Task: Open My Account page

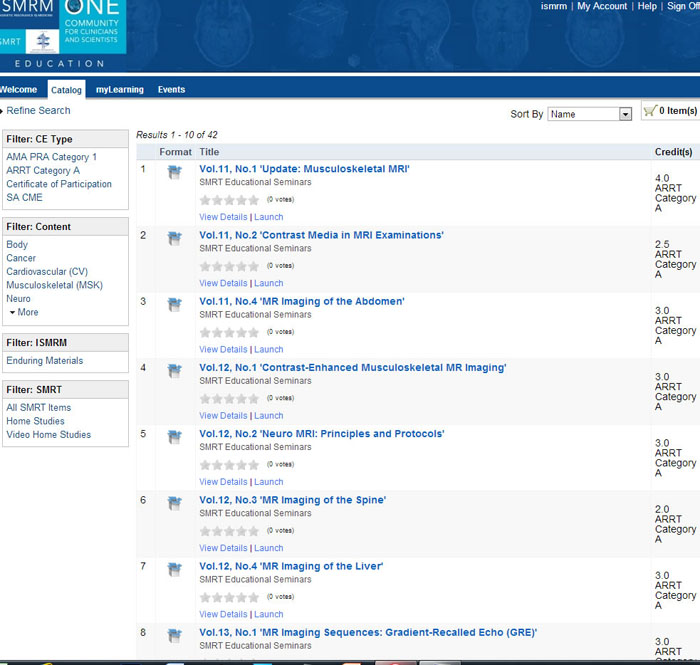Action: [602, 7]
